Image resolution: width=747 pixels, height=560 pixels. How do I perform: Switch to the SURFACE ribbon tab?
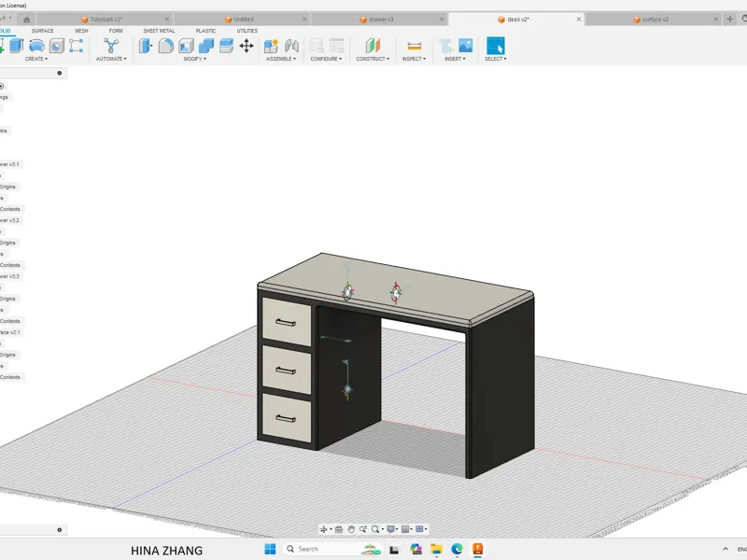[x=42, y=31]
